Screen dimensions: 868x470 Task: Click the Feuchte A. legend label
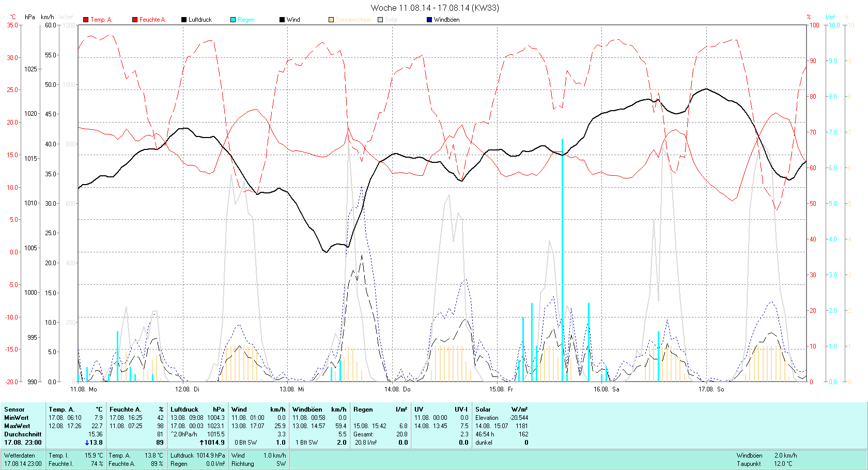pos(152,20)
